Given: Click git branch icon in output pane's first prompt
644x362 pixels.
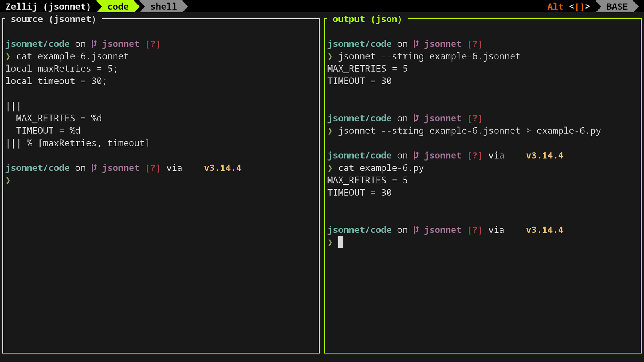Looking at the screenshot, I should tap(416, 44).
